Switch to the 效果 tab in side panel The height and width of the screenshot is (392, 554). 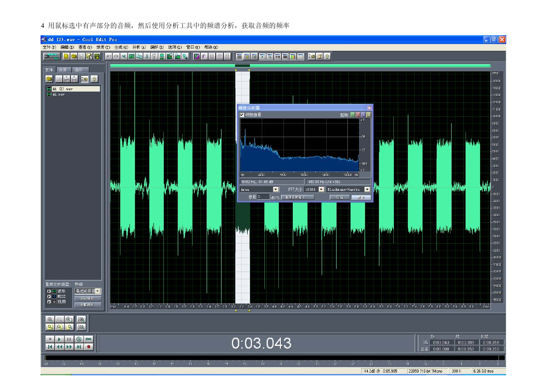click(63, 70)
